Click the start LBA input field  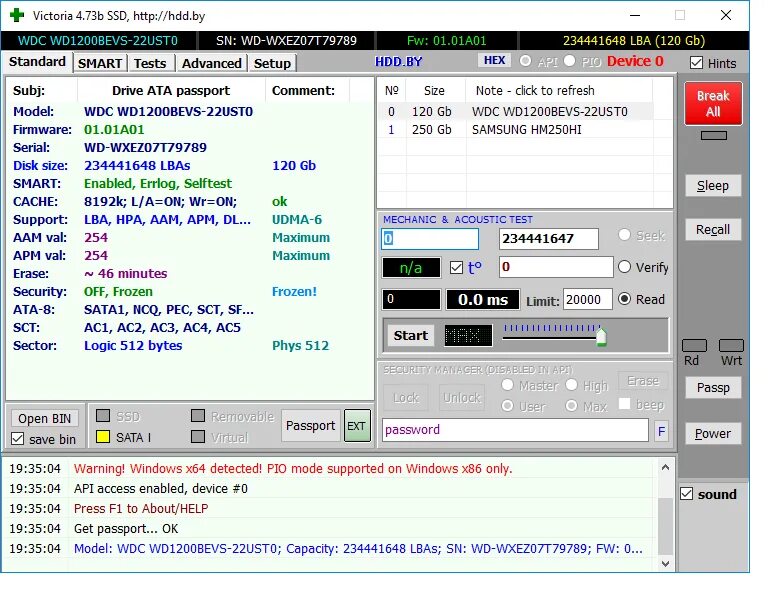pyautogui.click(x=430, y=239)
